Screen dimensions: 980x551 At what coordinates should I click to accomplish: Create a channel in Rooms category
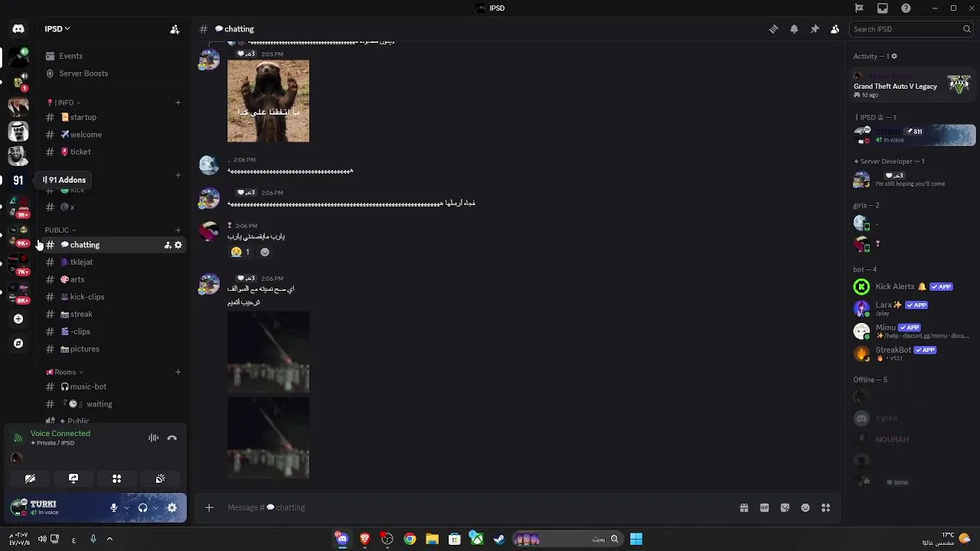pyautogui.click(x=178, y=372)
